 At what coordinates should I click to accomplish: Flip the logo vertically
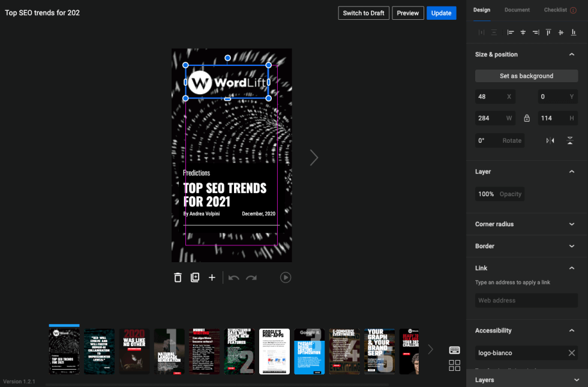(569, 140)
